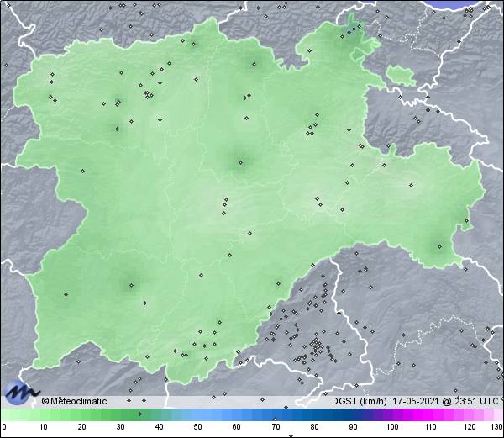Click the scale label 30
Viewport: 504px width, 438px height.
pos(120,427)
